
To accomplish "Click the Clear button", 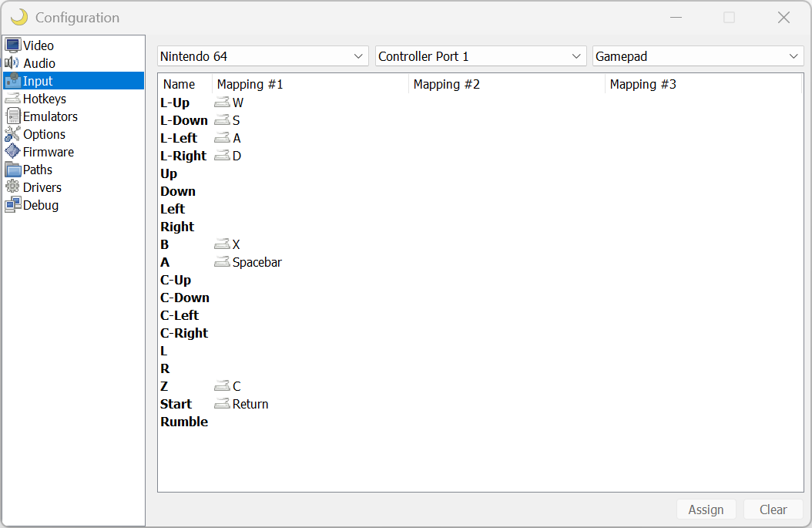I will tap(773, 510).
